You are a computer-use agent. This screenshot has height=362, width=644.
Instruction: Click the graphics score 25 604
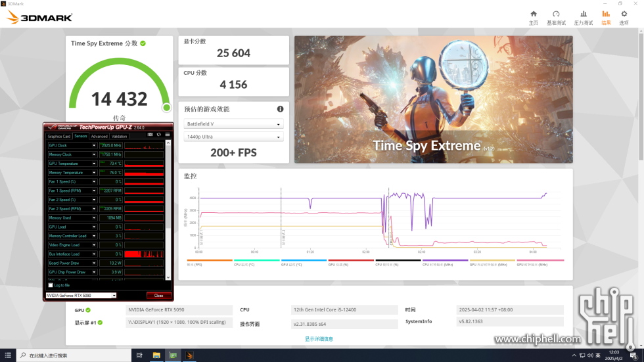point(233,53)
